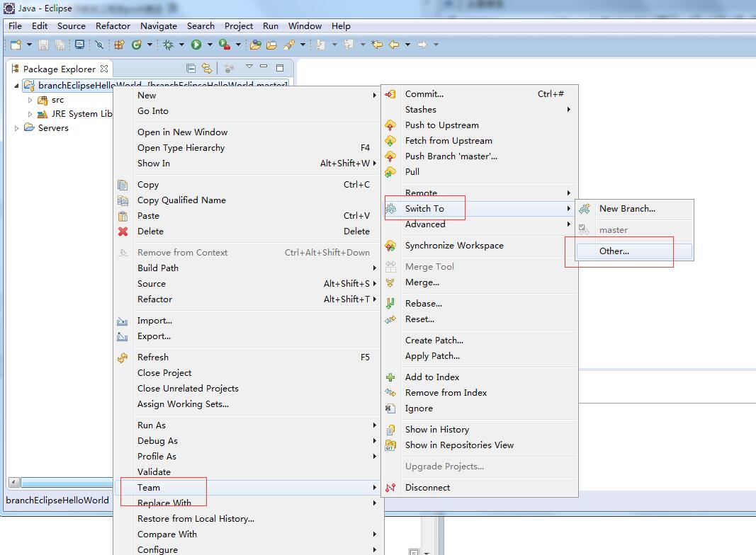This screenshot has height=555, width=756.
Task: Click the New Java Package toolbar icon
Action: (x=119, y=45)
